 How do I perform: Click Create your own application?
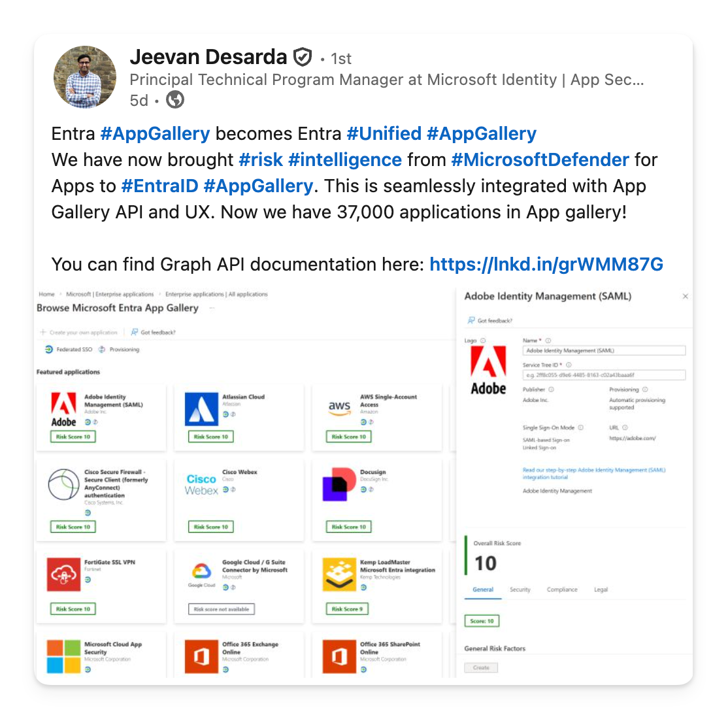point(79,332)
